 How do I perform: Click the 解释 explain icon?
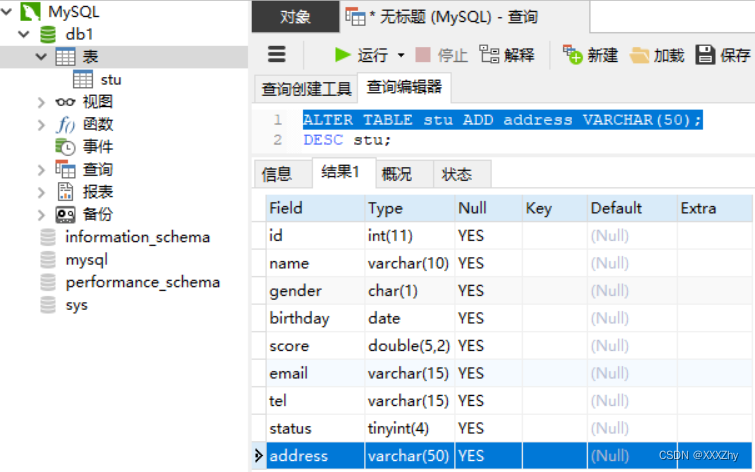click(x=489, y=54)
